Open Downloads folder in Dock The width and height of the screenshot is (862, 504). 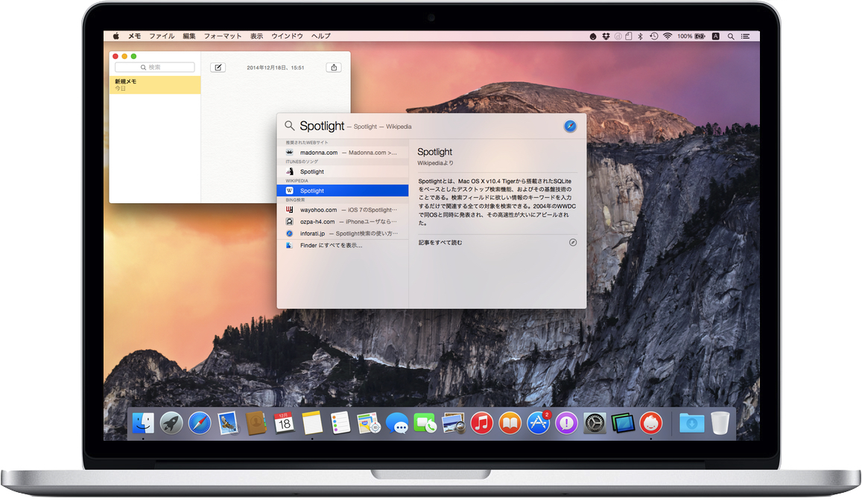pos(691,423)
